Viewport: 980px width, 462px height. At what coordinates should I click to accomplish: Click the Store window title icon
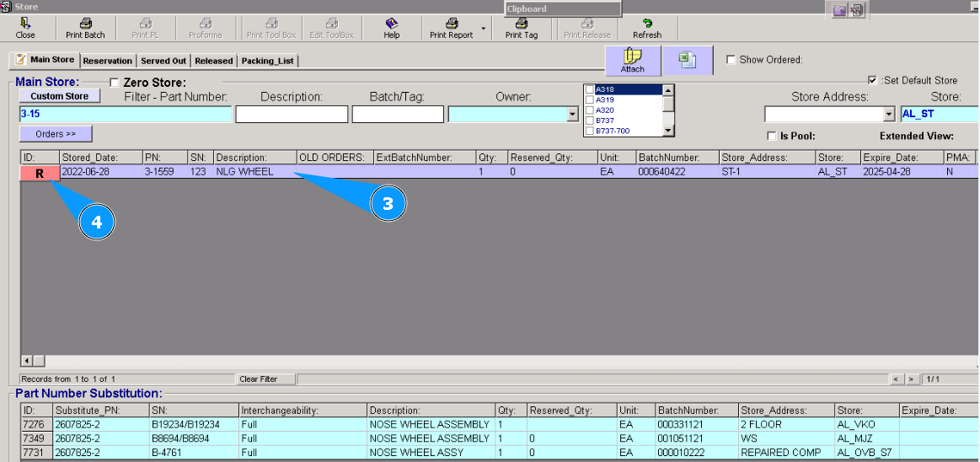coord(6,6)
